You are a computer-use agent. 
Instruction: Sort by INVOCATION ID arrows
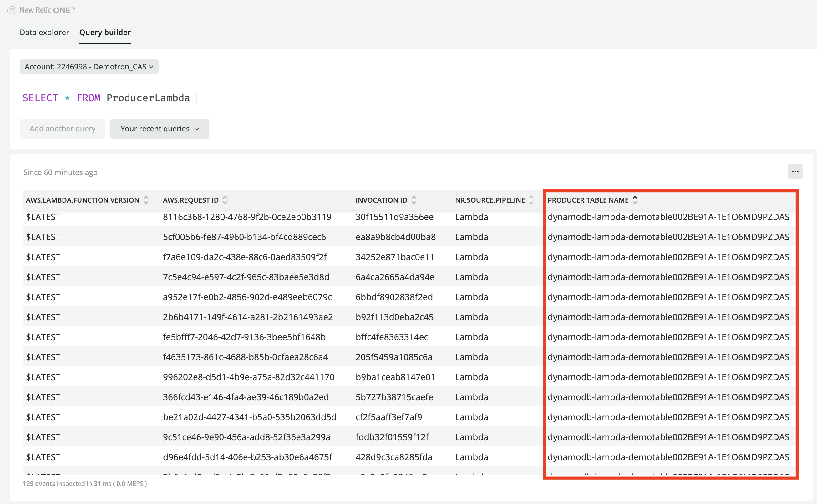(414, 200)
